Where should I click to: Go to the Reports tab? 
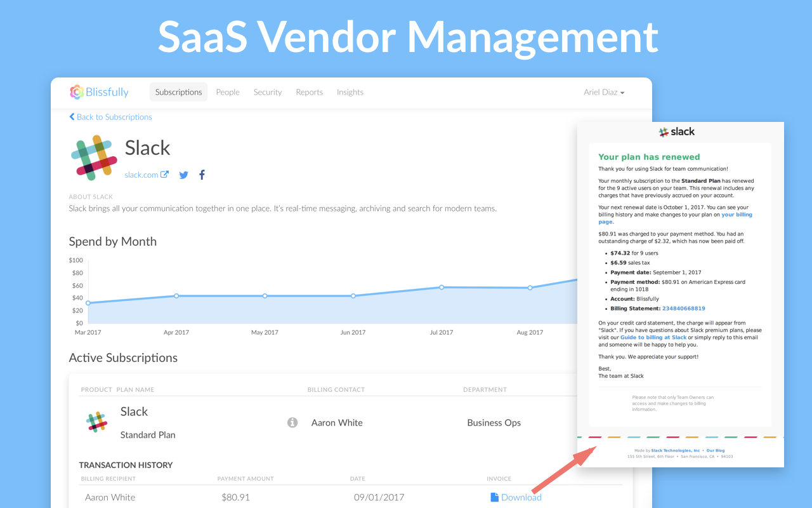(x=310, y=92)
